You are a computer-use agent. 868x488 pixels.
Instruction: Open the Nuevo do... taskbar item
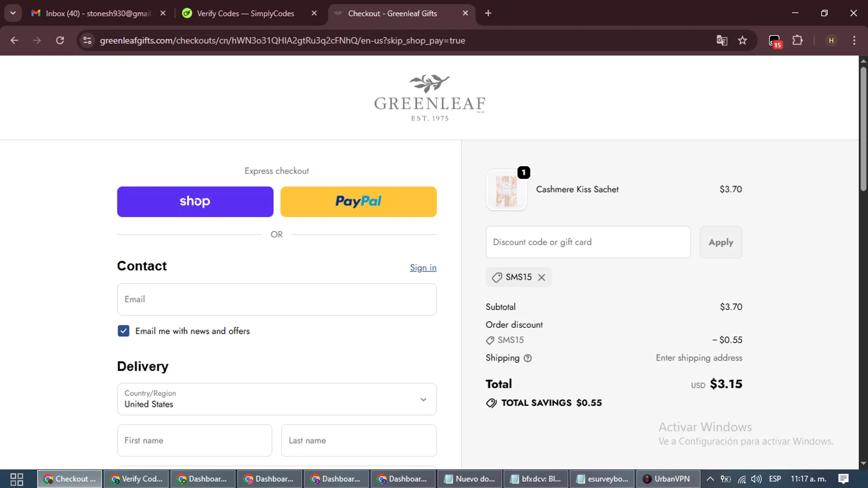click(469, 479)
